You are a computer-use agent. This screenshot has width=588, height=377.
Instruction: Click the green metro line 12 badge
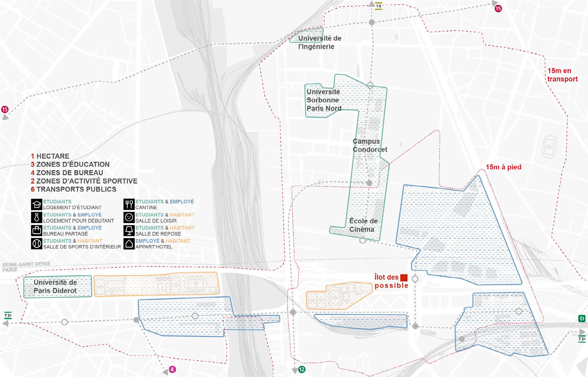[302, 369]
